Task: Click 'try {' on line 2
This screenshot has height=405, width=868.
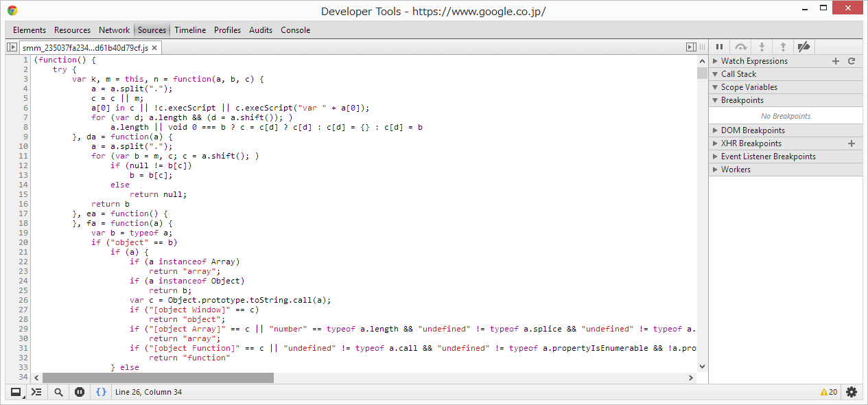Action: 64,69
